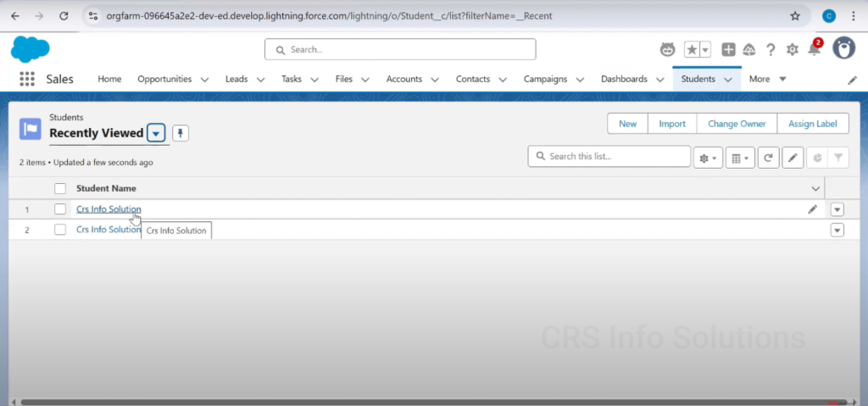
Task: Click the New button
Action: point(627,124)
